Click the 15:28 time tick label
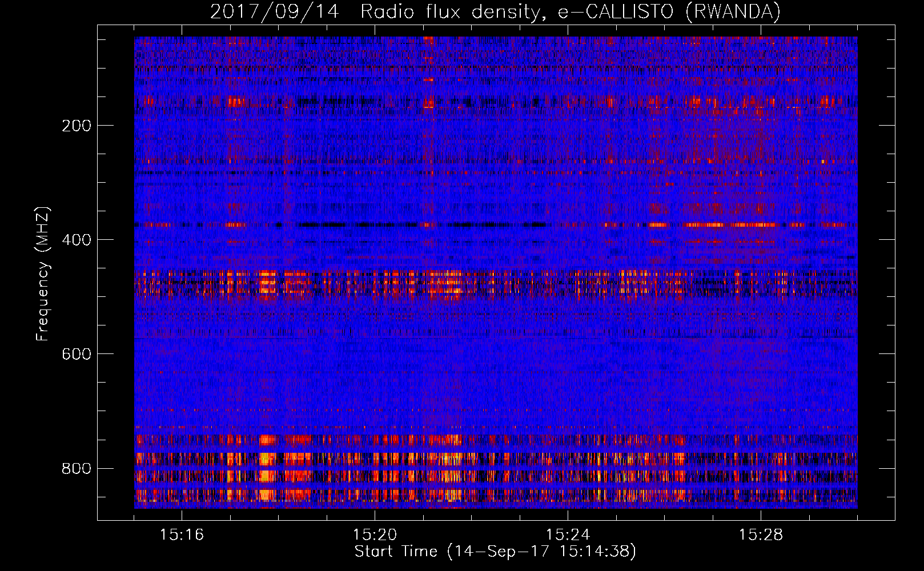Image resolution: width=924 pixels, height=571 pixels. [x=761, y=534]
